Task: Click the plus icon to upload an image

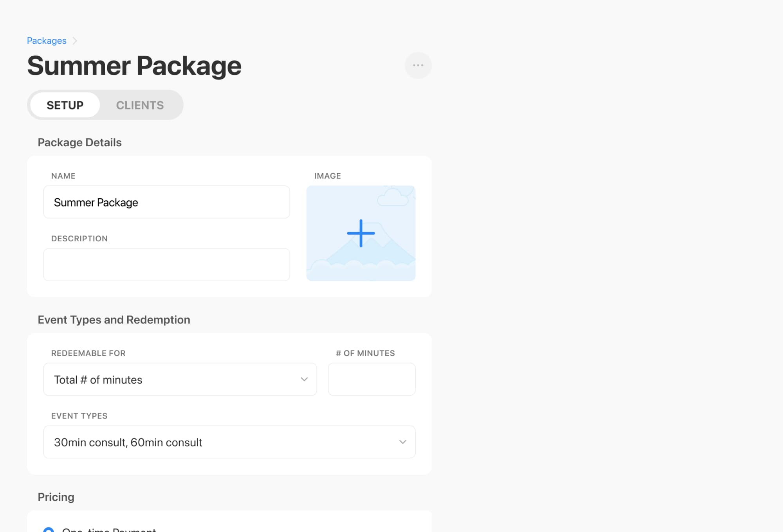Action: pos(361,232)
